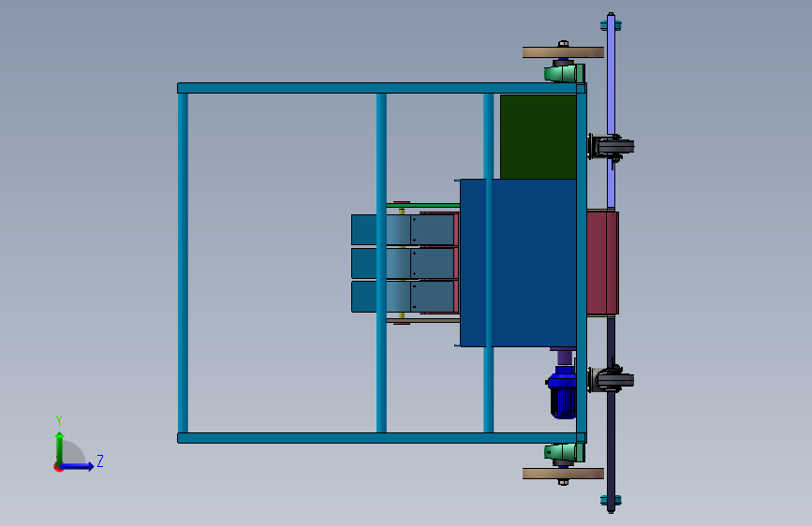This screenshot has width=812, height=526.
Task: Select the bottom conveyor chute
Action: [x=403, y=297]
